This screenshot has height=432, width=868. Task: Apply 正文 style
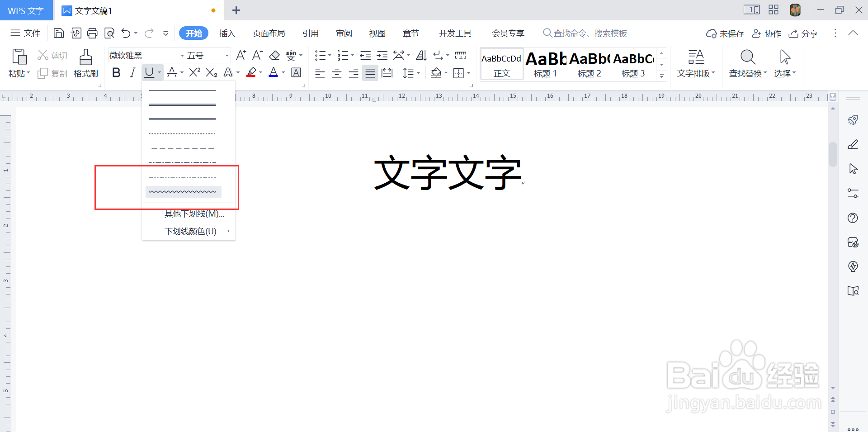pos(502,64)
